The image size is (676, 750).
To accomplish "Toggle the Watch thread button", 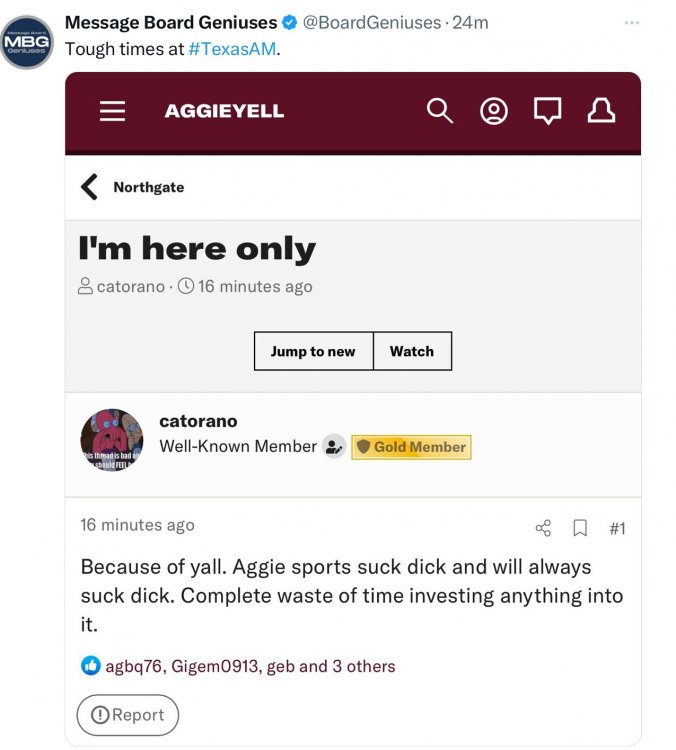I will [412, 351].
